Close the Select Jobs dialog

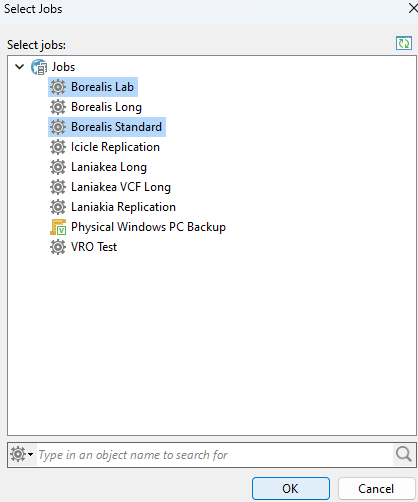[412, 9]
